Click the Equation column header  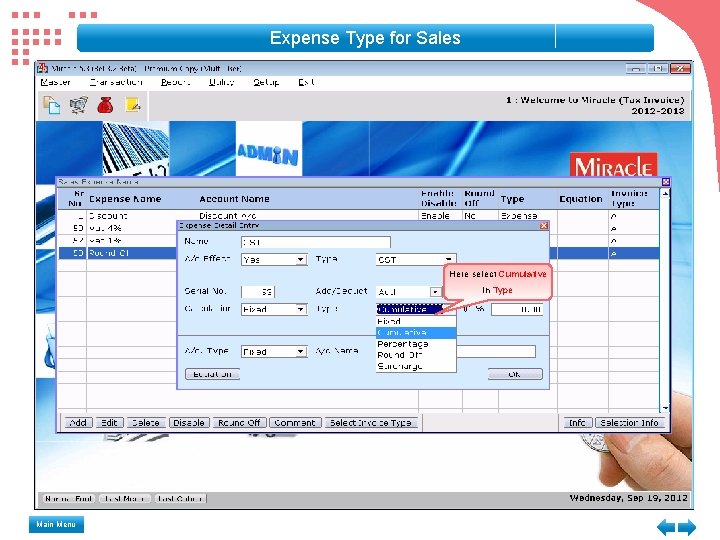(x=581, y=199)
